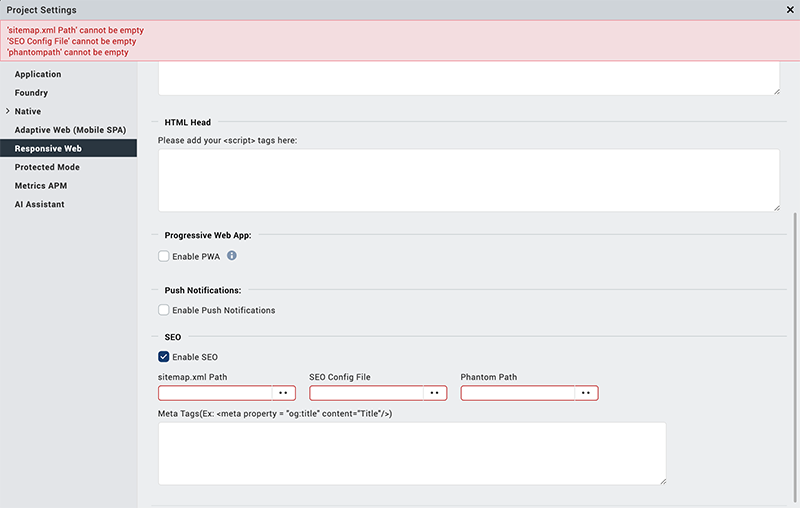Open Metrics APM settings

(41, 185)
